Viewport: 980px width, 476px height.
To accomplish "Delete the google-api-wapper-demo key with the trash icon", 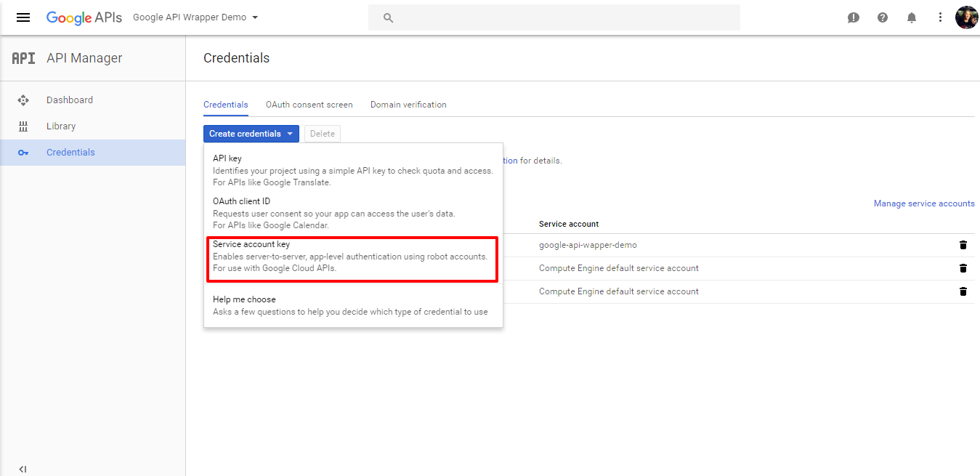I will point(963,245).
